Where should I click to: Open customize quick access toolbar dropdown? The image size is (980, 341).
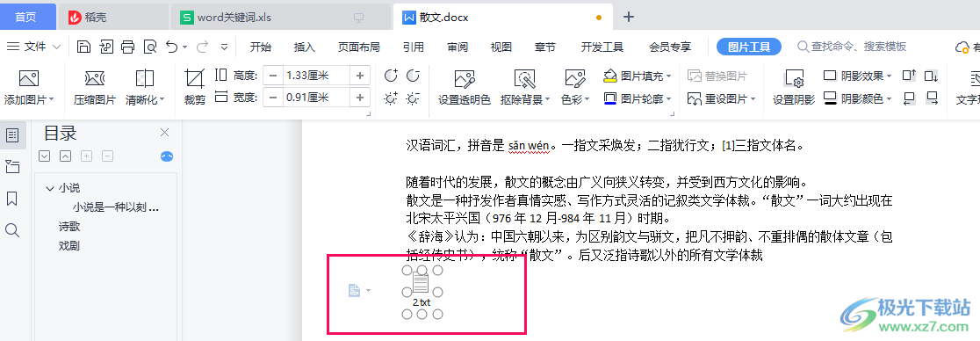[225, 47]
